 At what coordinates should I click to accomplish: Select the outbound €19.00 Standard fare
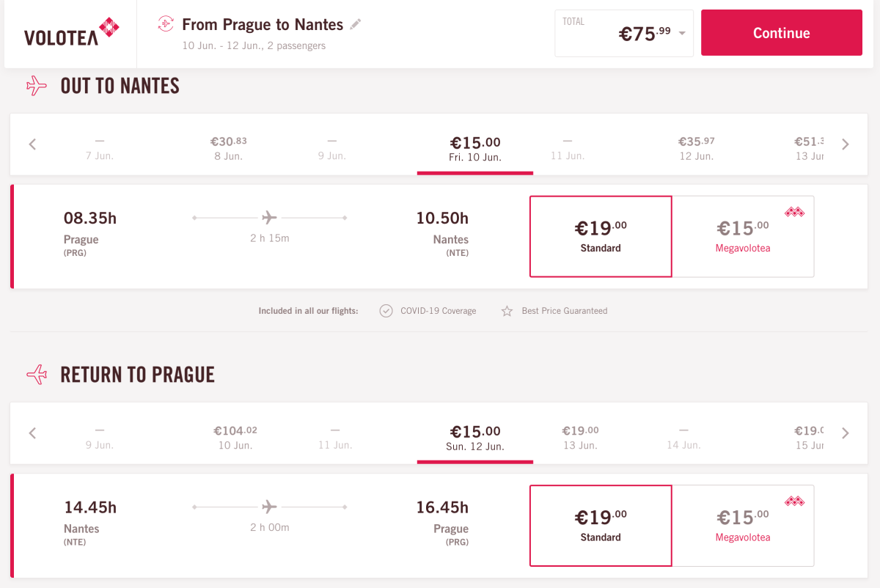coord(601,236)
